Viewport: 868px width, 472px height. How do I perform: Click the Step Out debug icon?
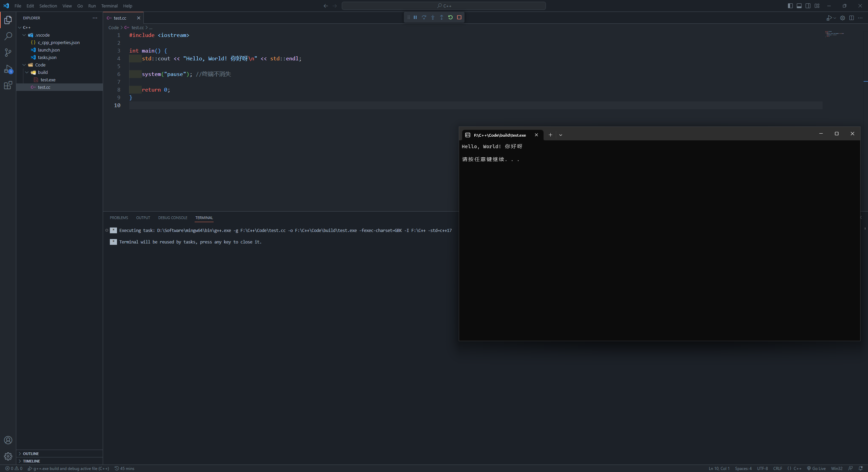click(x=441, y=17)
